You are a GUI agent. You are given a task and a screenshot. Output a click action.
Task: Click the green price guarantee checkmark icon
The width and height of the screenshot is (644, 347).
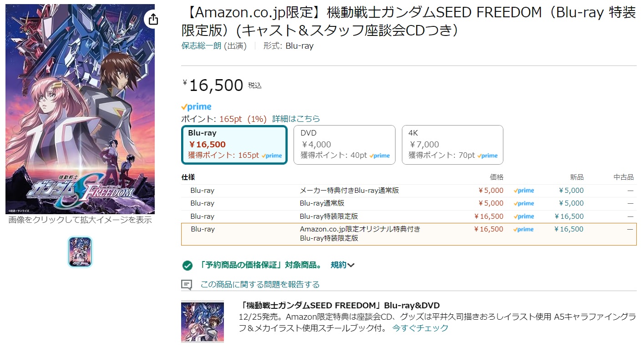(187, 265)
